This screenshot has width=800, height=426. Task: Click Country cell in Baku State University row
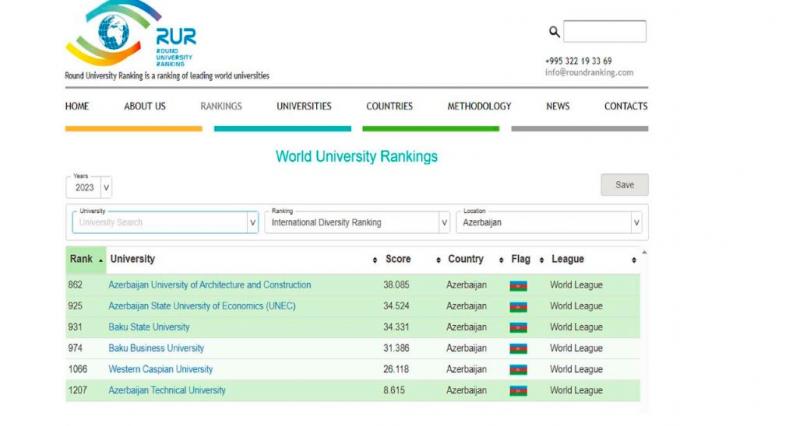pos(466,327)
